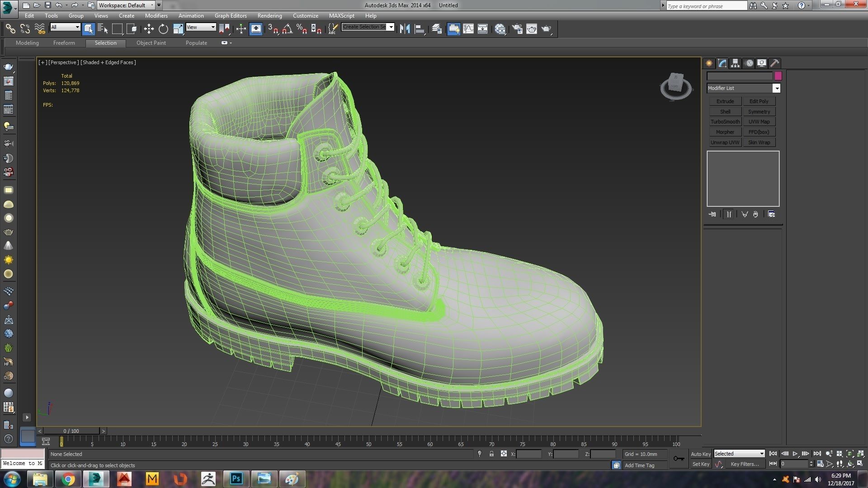Open the Modifiers menu
Screen dimensions: 868x488
pyautogui.click(x=156, y=15)
